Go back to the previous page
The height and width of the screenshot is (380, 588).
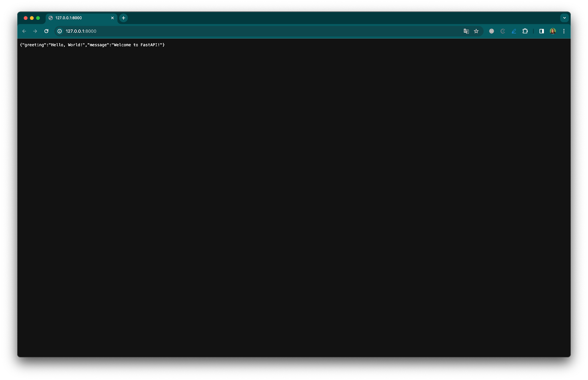(24, 31)
